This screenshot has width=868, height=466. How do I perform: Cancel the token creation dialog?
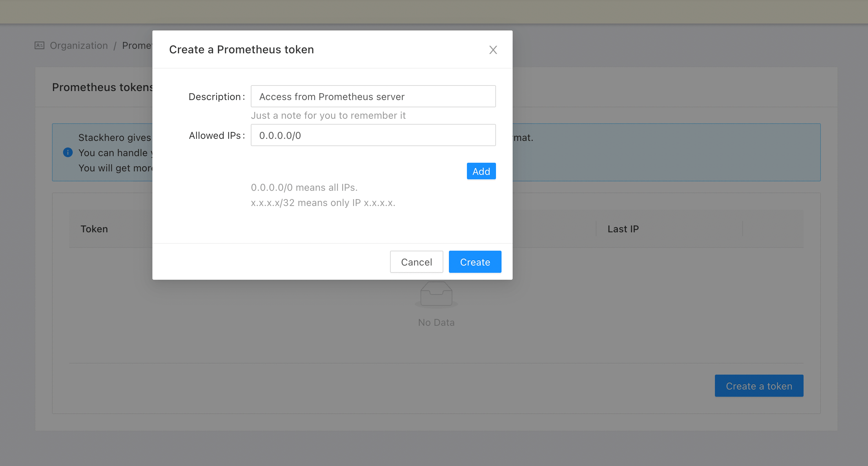tap(416, 262)
